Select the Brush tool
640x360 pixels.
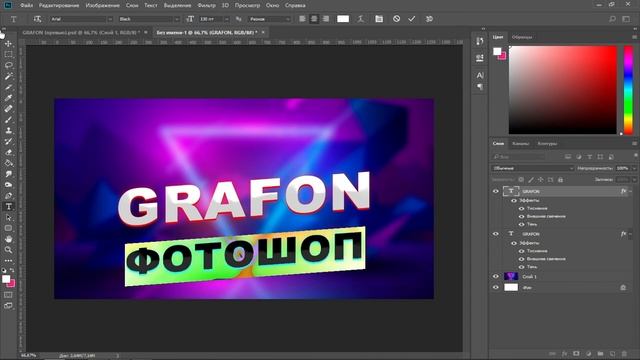pyautogui.click(x=8, y=120)
